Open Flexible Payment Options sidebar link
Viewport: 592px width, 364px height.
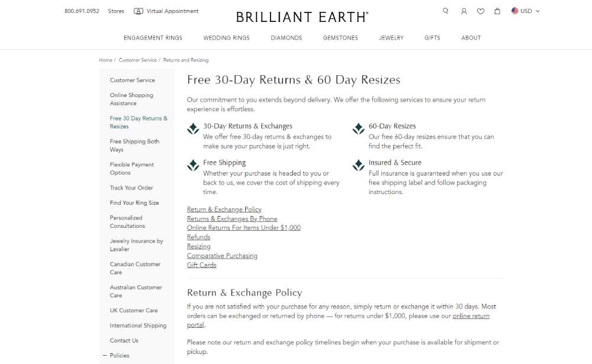pyautogui.click(x=132, y=169)
